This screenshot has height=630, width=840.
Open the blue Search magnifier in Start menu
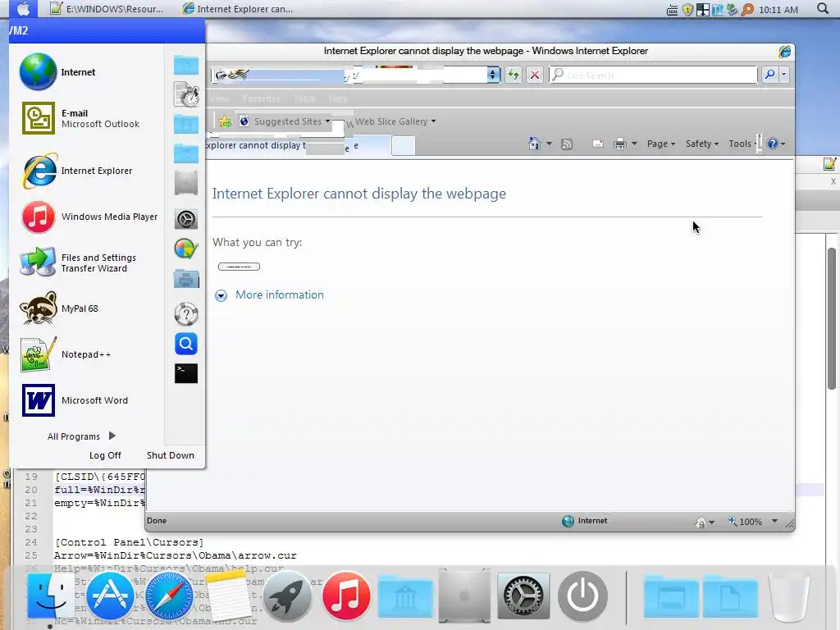186,344
